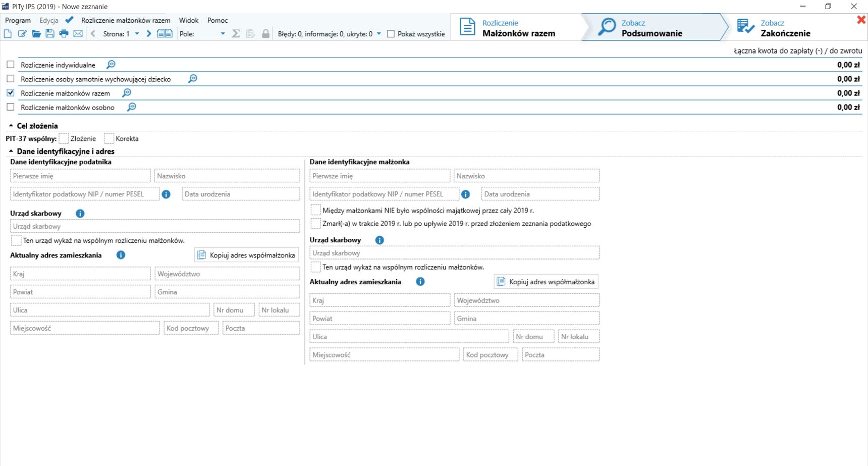Check Rozliczenie osoby samotnie wychowującej dziecko
This screenshot has height=466, width=868.
click(x=11, y=79)
